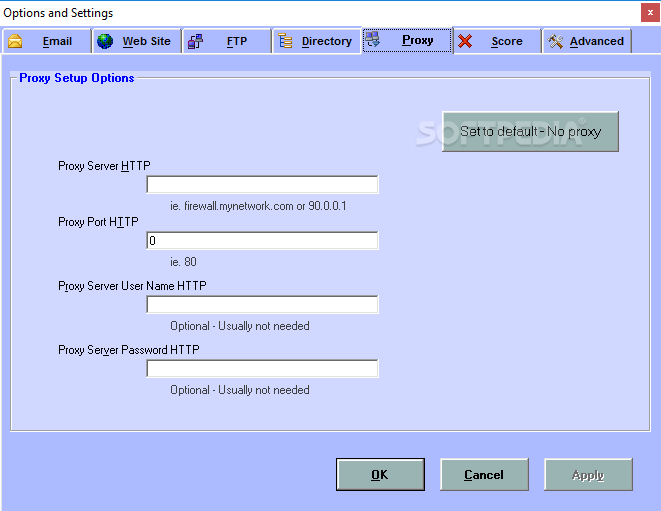Viewport: 661px width, 511px height.
Task: Click the FTP computers icon
Action: coord(195,41)
